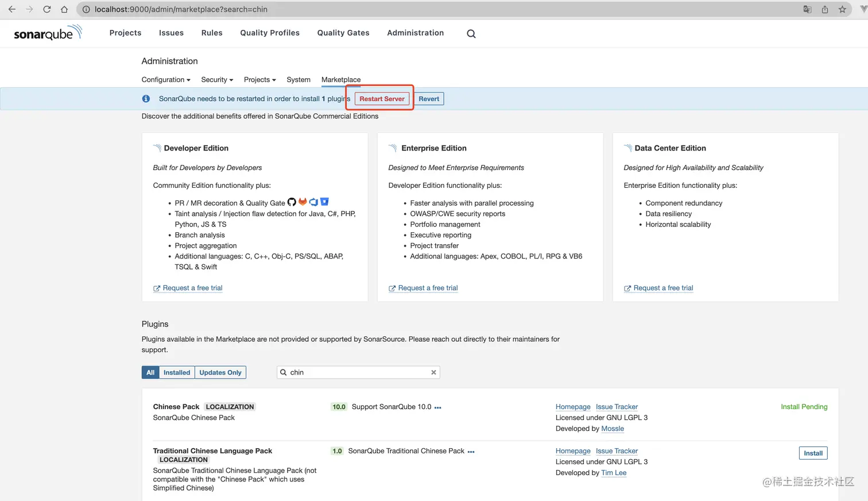Click the translate page icon
868x501 pixels.
(807, 9)
